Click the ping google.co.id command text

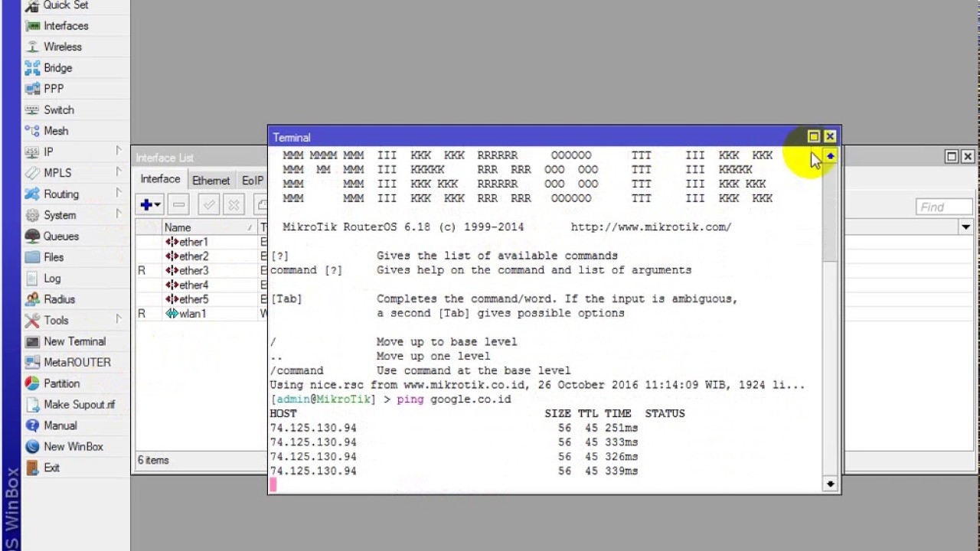453,399
